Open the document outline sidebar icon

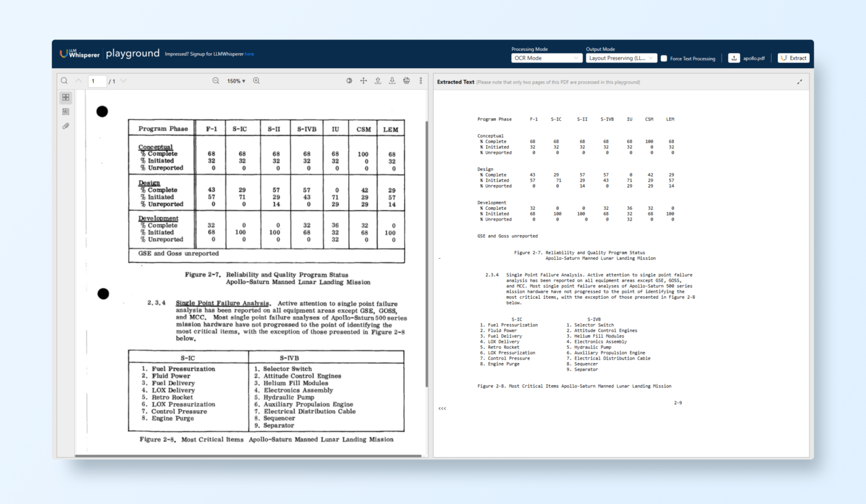65,111
